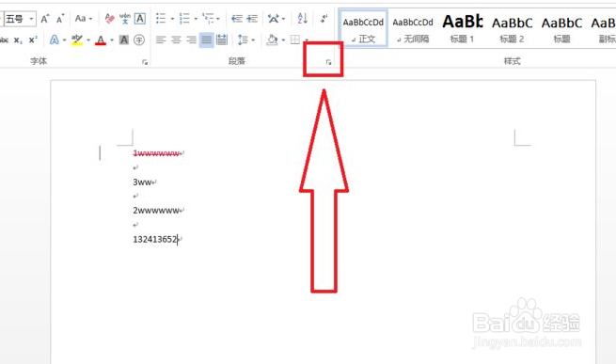Toggle character shading icon
Viewport: 616px width, 364px height.
[x=124, y=40]
